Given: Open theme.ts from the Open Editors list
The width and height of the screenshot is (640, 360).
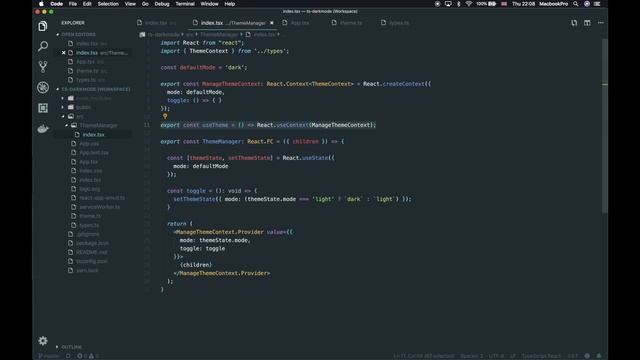Looking at the screenshot, I should (87, 71).
